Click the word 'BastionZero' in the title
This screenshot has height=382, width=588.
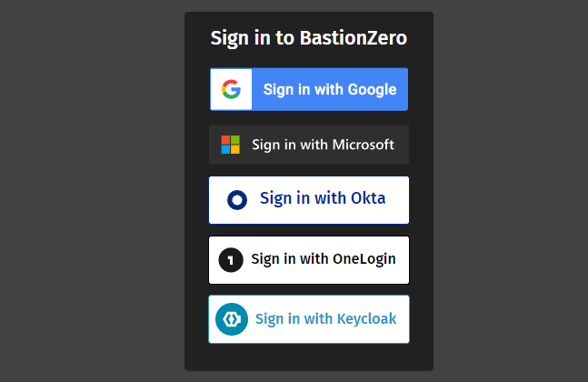tap(354, 38)
